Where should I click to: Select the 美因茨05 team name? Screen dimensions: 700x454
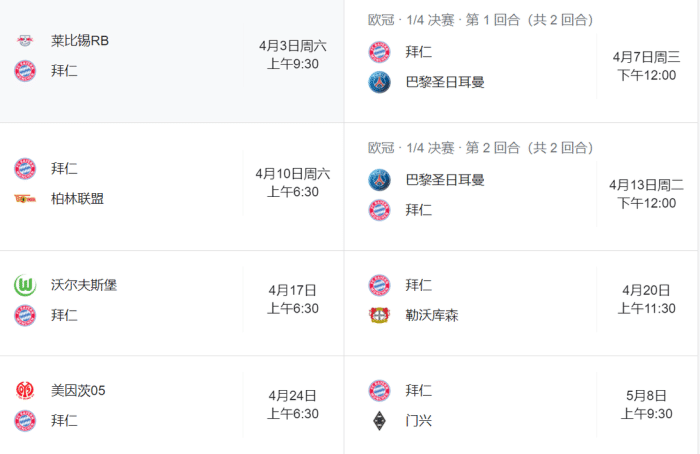pyautogui.click(x=78, y=390)
